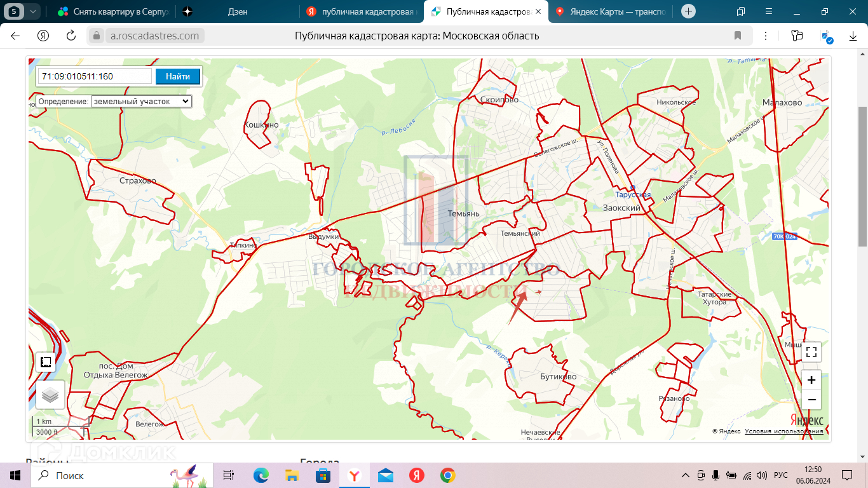
Task: Open Task View on the taskbar
Action: click(x=229, y=475)
